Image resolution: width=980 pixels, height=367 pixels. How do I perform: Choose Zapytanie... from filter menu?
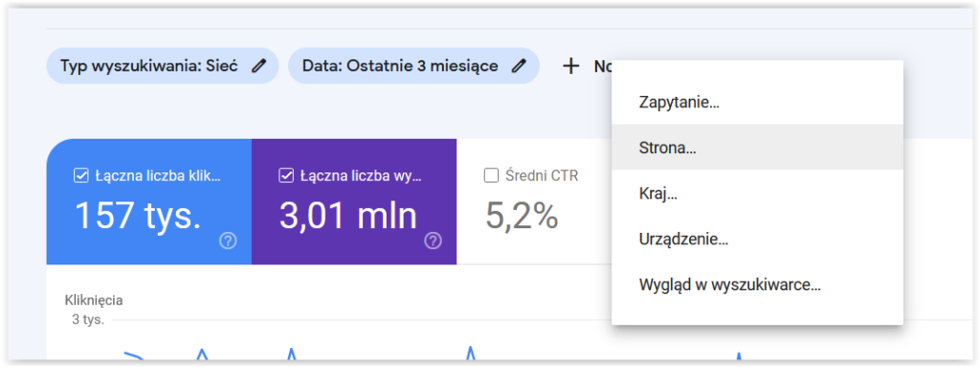[x=758, y=103]
